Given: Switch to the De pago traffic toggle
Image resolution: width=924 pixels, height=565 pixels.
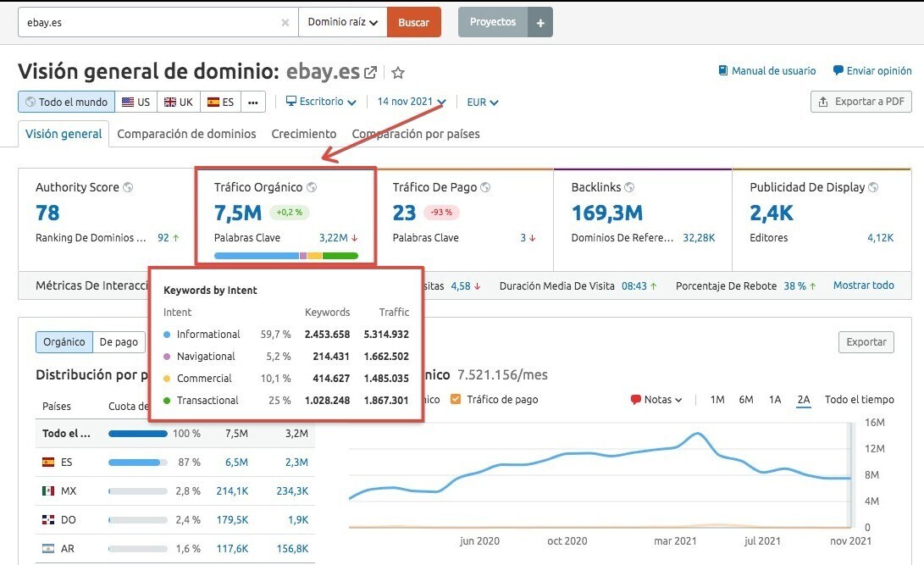Looking at the screenshot, I should (x=119, y=342).
